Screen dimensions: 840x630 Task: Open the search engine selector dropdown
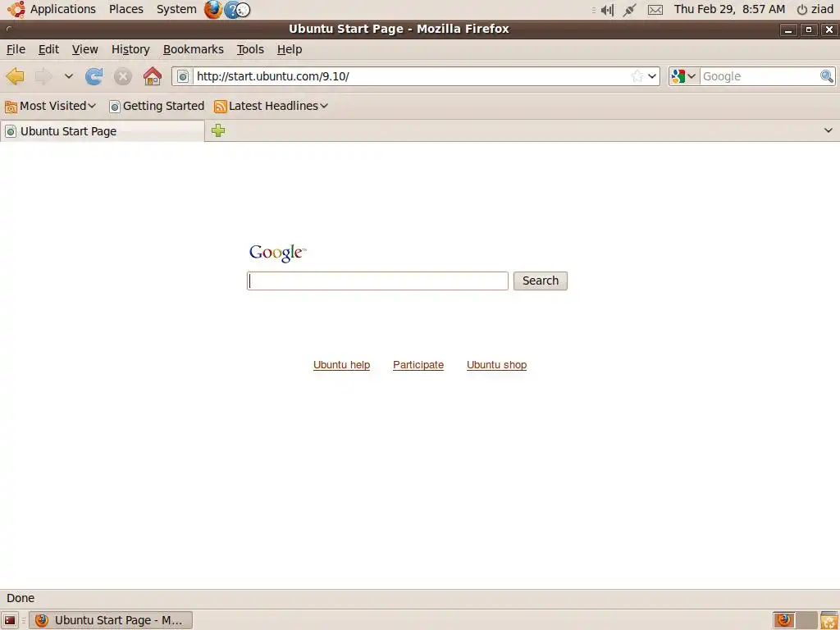[684, 76]
